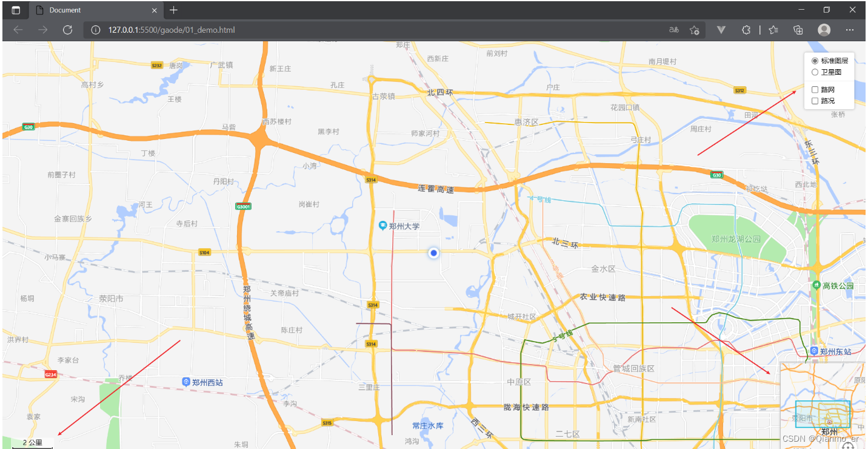Click the browser forward arrow
Viewport: 868px width, 449px height.
[43, 30]
